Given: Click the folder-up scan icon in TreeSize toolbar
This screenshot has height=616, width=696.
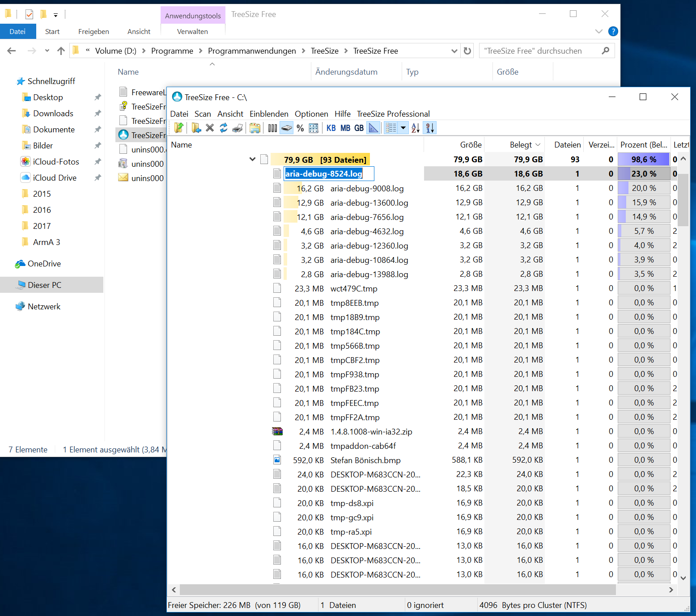Looking at the screenshot, I should 179,128.
